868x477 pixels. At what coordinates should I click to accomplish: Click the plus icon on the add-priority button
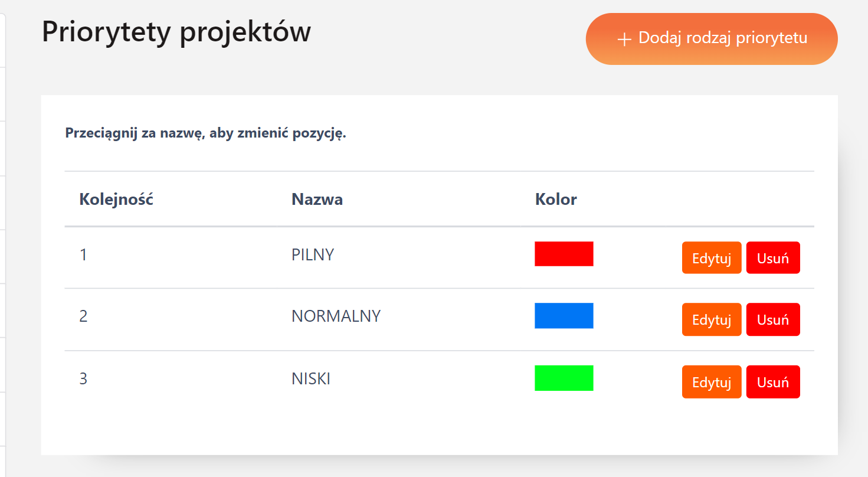coord(624,40)
